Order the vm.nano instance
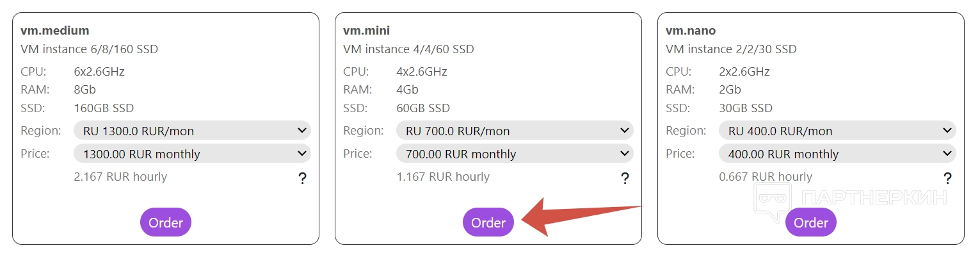 coord(811,222)
